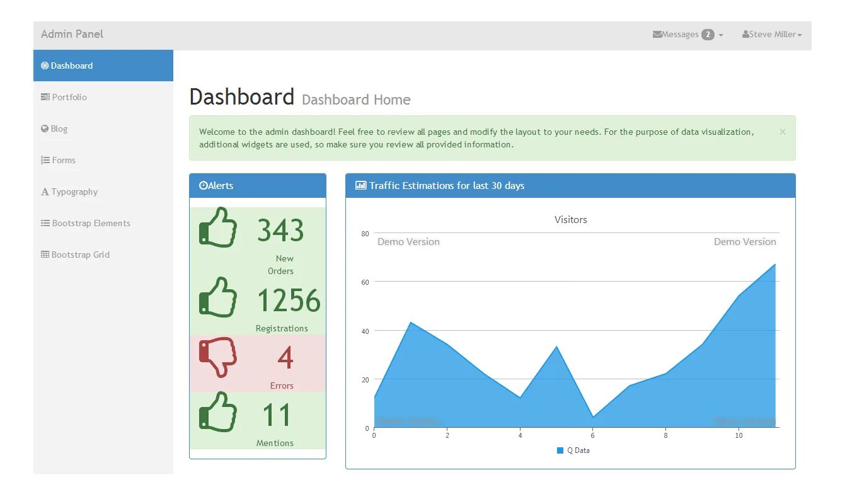Click the 1256 registrations number

click(289, 301)
